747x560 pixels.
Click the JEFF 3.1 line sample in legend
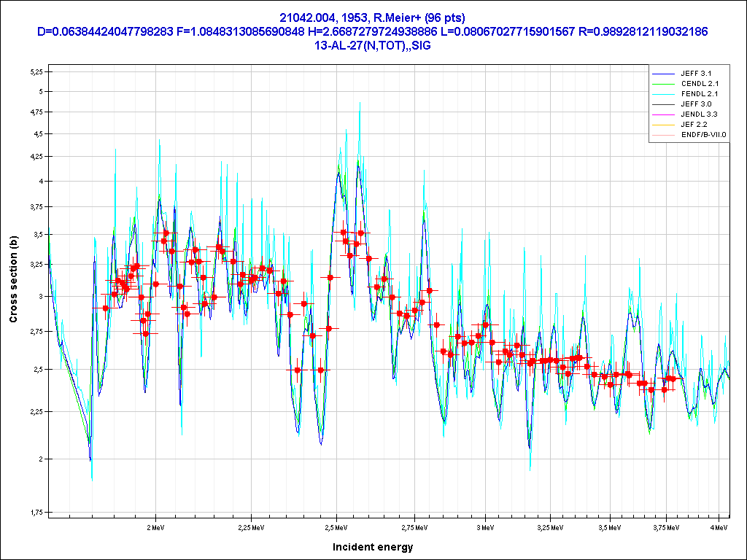pos(664,74)
